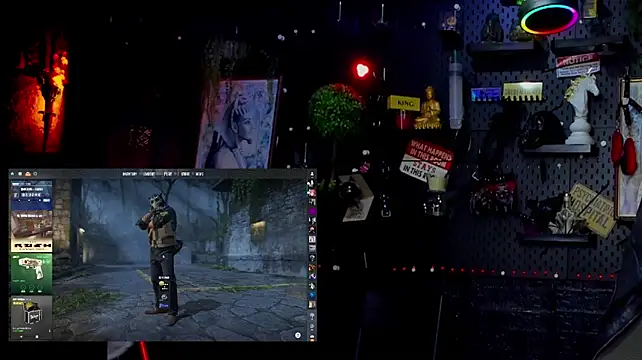The image size is (642, 360).
Task: Open the RUSH promotional news card
Action: [32, 231]
